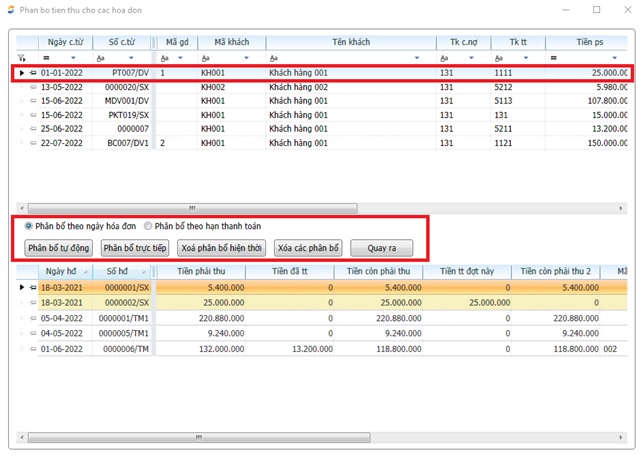Image resolution: width=643 pixels, height=457 pixels.
Task: Click the 'Phân bổ tự động' button
Action: pos(59,248)
